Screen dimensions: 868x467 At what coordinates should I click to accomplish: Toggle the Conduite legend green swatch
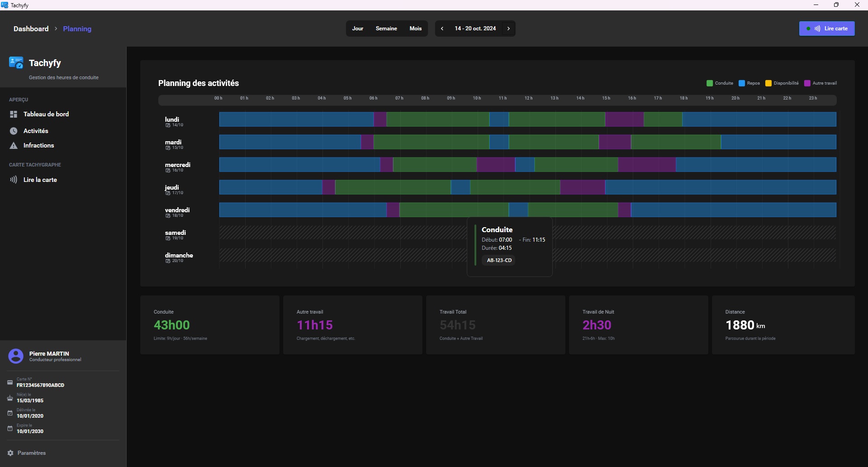point(710,83)
